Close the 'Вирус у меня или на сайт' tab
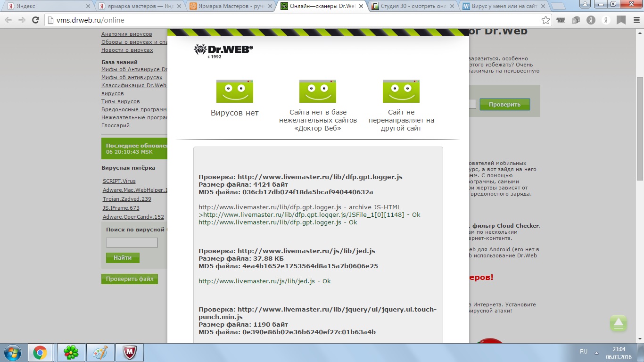 544,7
